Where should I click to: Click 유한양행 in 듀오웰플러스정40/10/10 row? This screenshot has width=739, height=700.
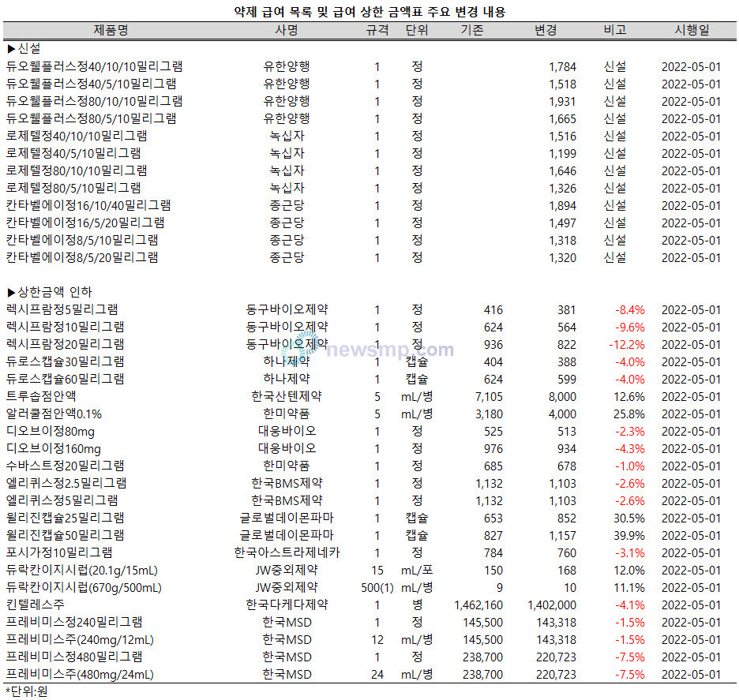(x=287, y=66)
